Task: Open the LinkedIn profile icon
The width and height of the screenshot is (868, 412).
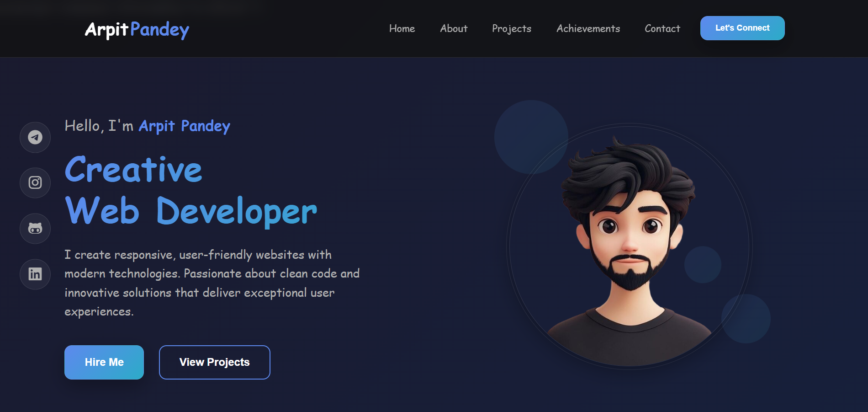Action: pos(35,274)
